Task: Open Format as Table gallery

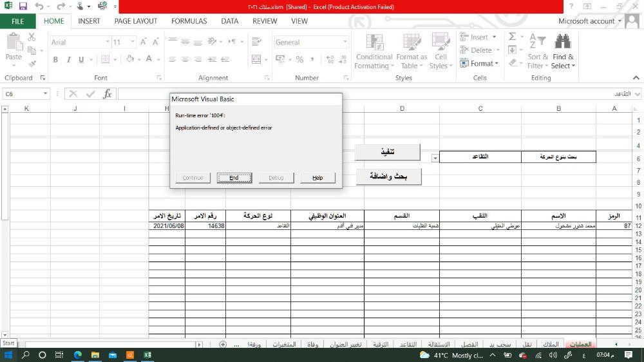Action: click(x=412, y=52)
